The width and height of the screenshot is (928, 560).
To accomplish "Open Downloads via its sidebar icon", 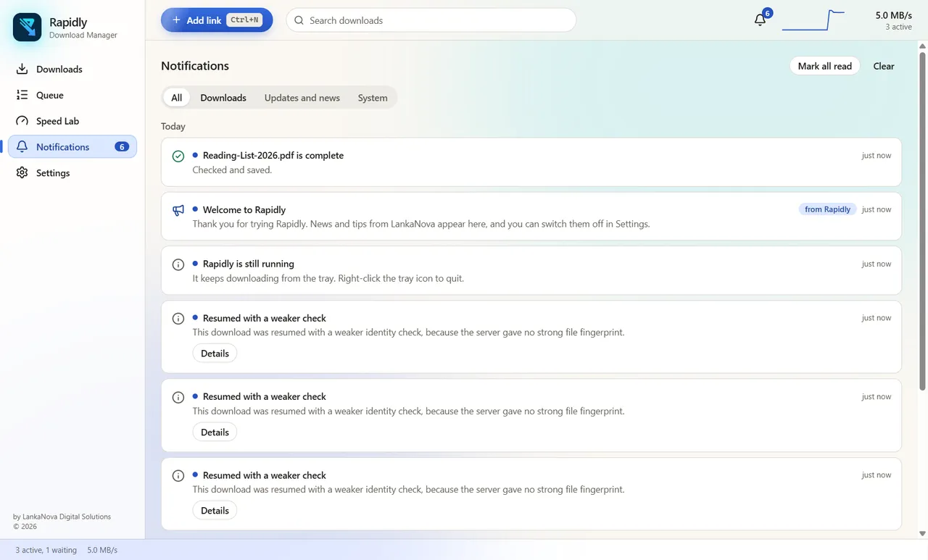I will (x=22, y=70).
